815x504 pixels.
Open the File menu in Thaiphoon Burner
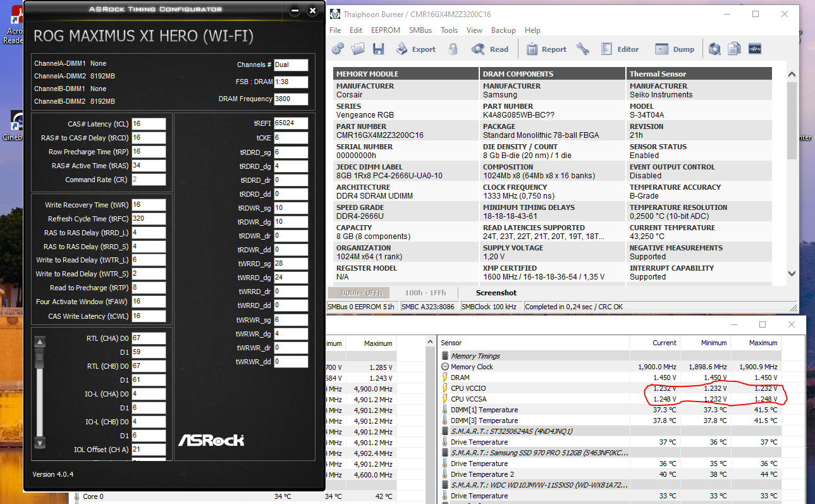(x=335, y=30)
